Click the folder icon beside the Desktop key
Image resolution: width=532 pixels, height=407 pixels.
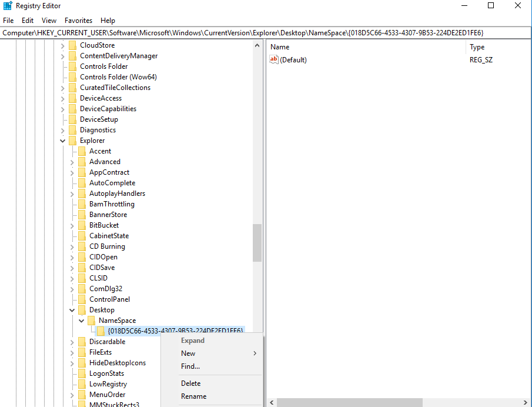[x=82, y=309]
